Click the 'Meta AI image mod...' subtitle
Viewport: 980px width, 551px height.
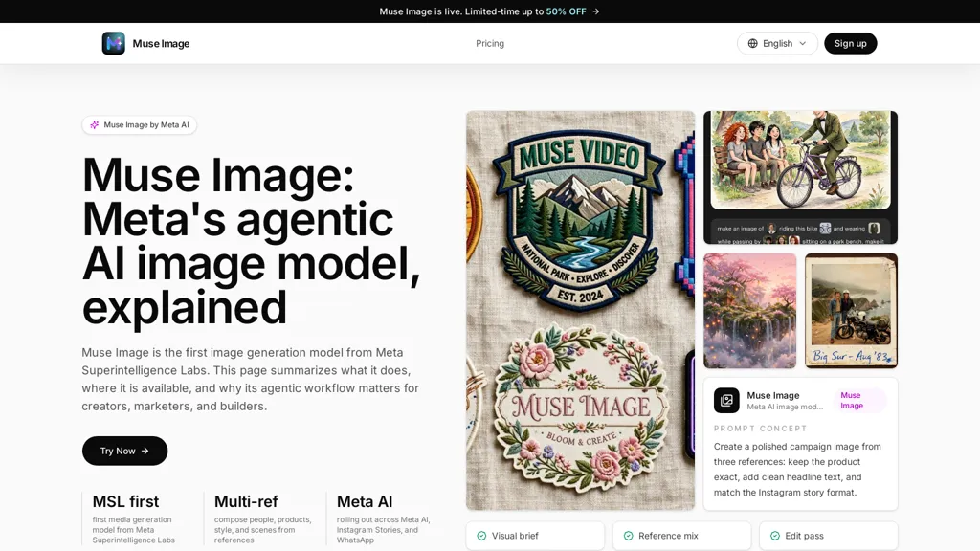pos(785,407)
